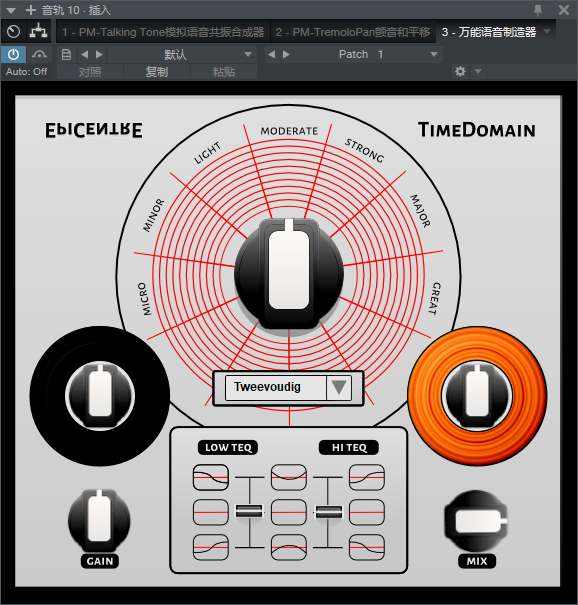
Task: Click the GREAT label on dial
Action: [434, 299]
